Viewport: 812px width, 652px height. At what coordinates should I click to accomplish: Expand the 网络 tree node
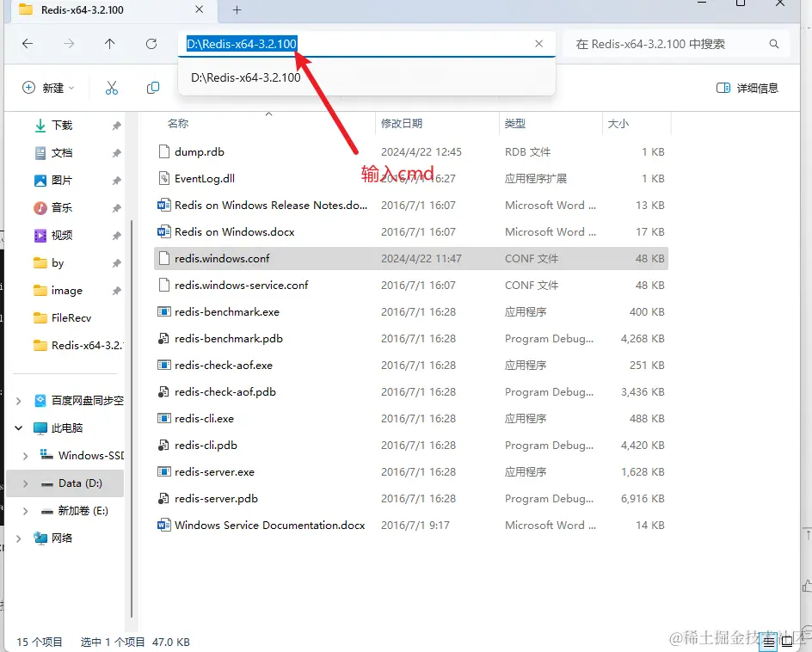tap(19, 538)
